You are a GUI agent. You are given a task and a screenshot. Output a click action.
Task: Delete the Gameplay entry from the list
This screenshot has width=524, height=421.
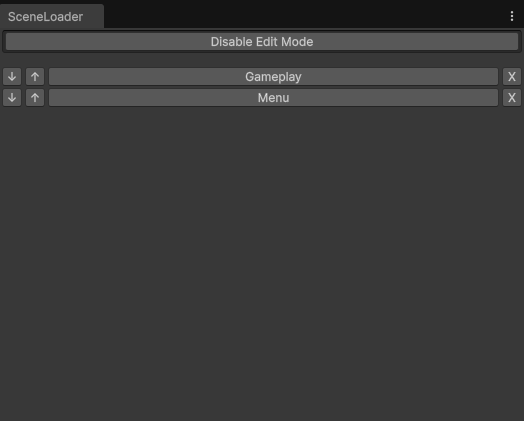pos(512,77)
